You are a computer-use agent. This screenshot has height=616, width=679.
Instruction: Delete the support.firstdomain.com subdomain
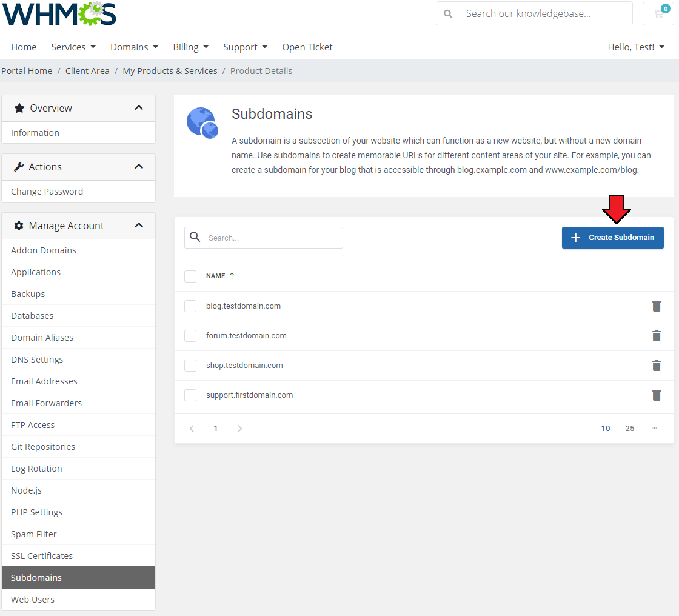[657, 395]
